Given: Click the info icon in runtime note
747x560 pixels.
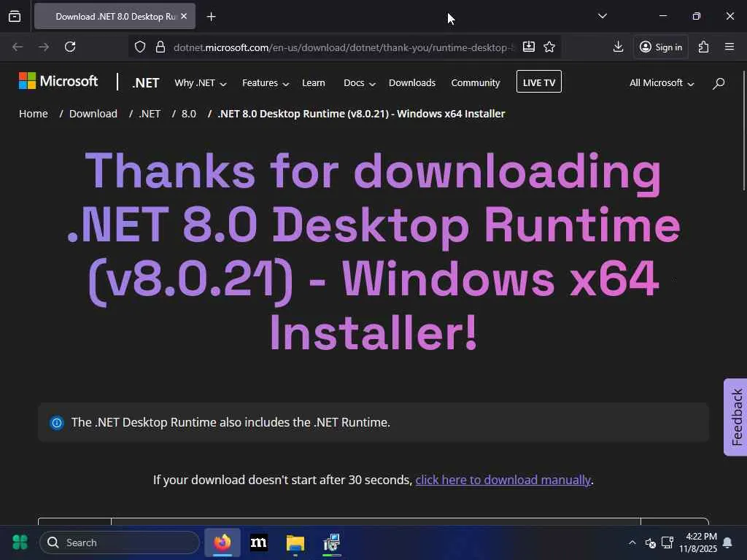Looking at the screenshot, I should (57, 422).
